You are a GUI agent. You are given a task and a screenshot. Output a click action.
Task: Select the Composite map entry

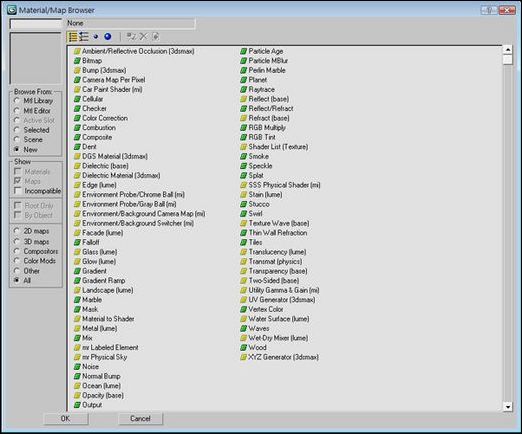point(97,137)
